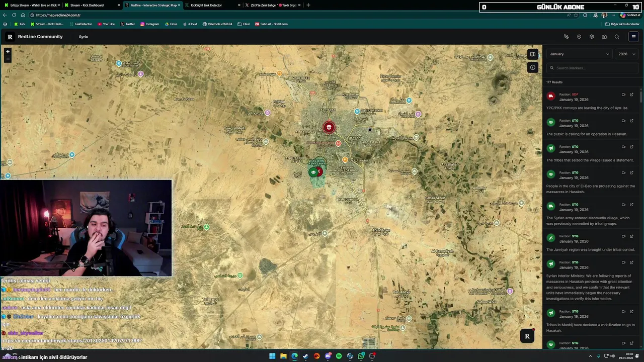
Task: Open the iCloud bookmark
Action: coord(190,24)
